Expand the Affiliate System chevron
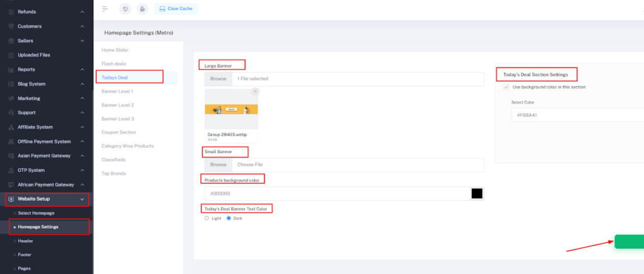The image size is (644, 274). pyautogui.click(x=82, y=127)
